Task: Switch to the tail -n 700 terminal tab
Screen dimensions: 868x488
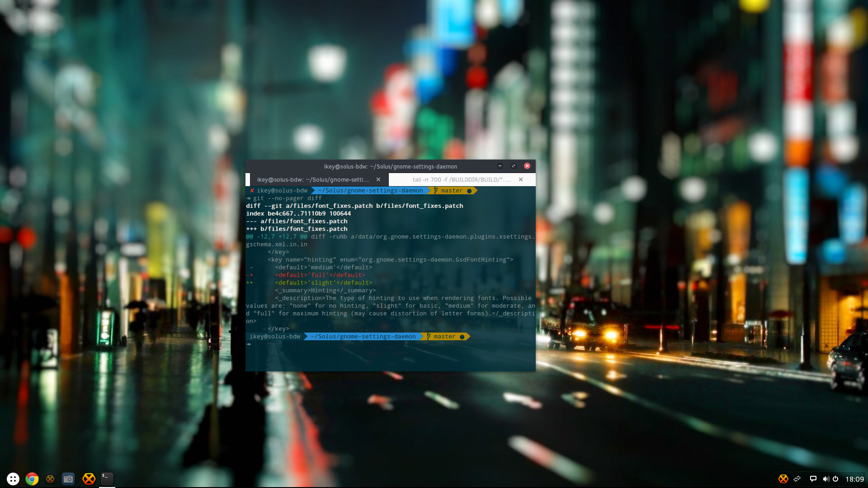Action: 461,180
